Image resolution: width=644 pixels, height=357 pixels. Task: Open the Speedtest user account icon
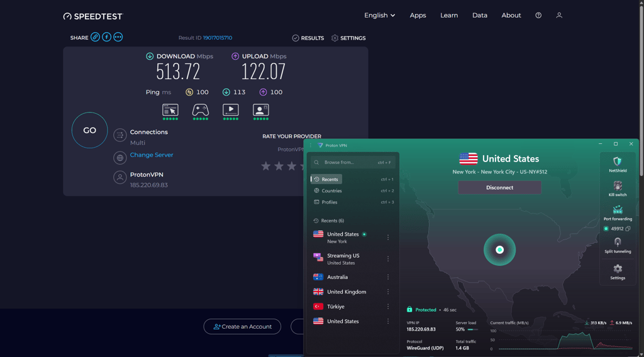coord(559,15)
